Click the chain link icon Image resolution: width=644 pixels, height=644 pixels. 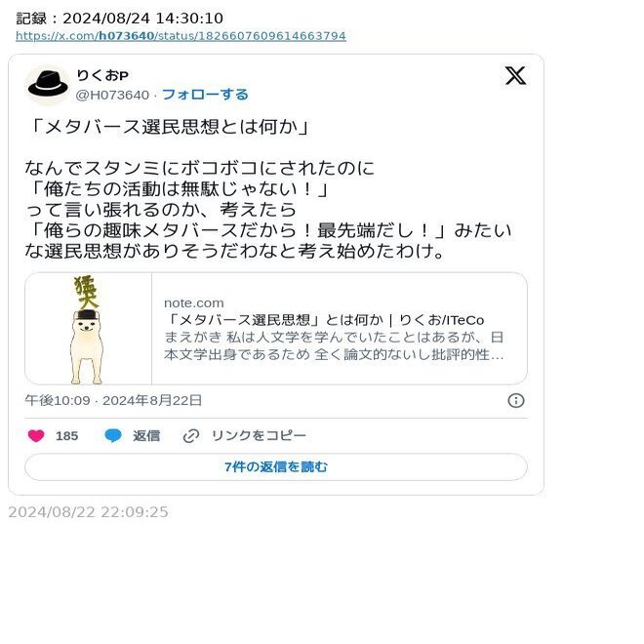pos(191,436)
